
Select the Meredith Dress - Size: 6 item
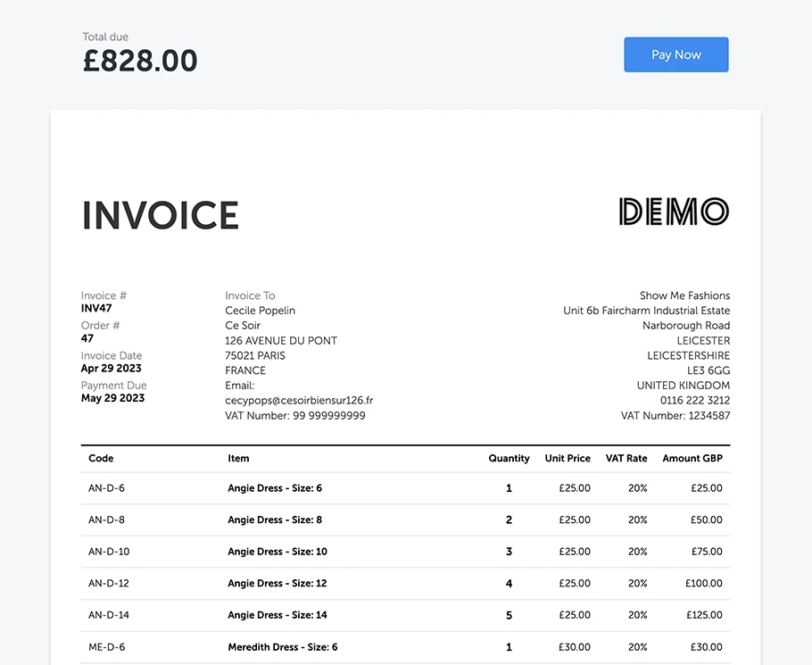pyautogui.click(x=282, y=647)
